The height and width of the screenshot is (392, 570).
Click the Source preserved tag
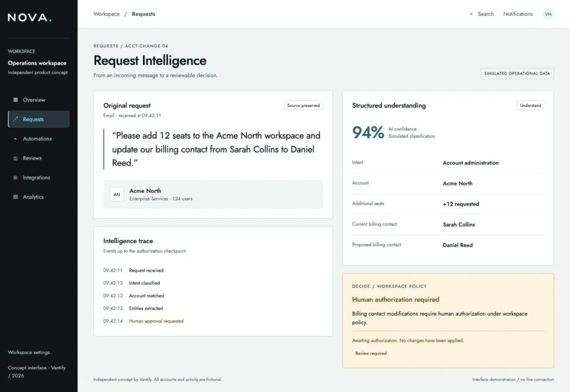(x=303, y=105)
